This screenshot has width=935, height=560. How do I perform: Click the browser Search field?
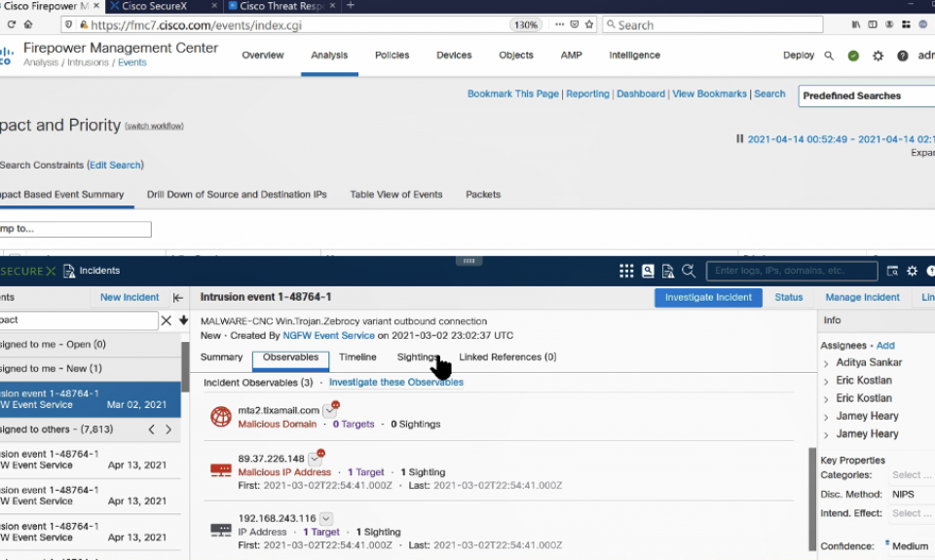click(713, 24)
